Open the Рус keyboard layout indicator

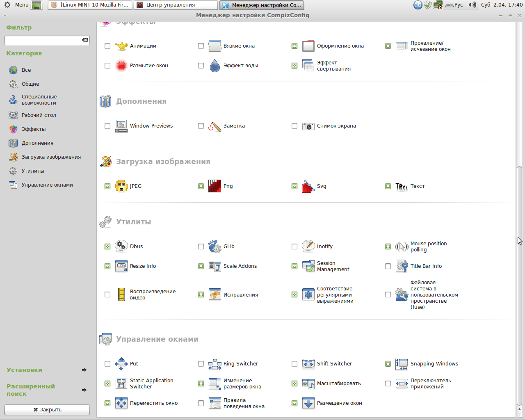click(454, 5)
